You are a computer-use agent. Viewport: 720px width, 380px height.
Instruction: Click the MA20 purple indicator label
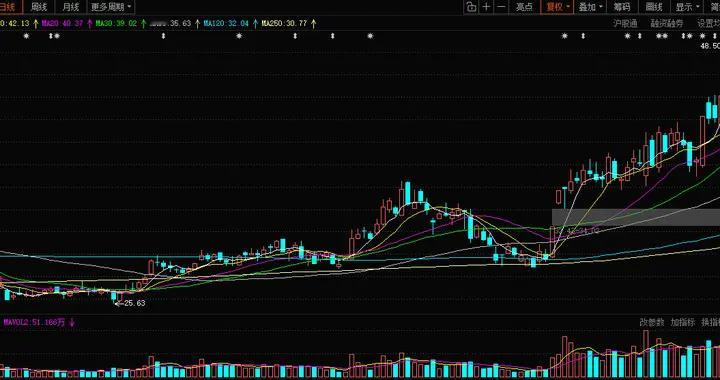(x=62, y=23)
